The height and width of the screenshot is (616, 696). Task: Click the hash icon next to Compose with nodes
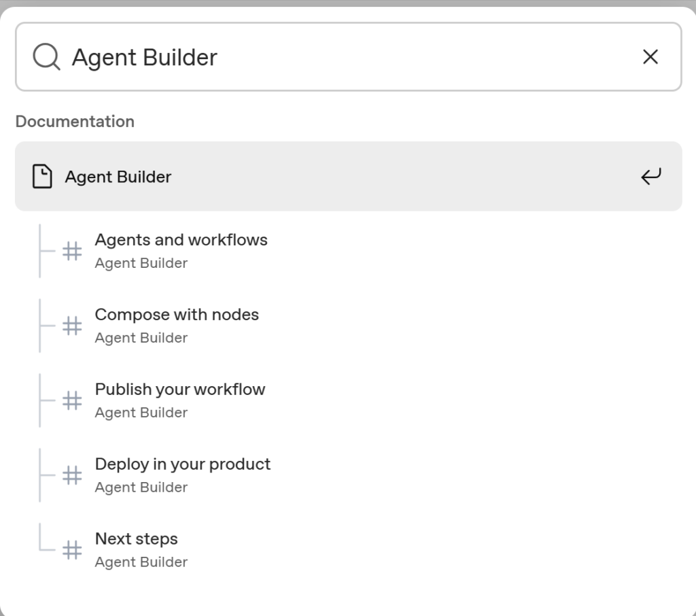click(72, 326)
